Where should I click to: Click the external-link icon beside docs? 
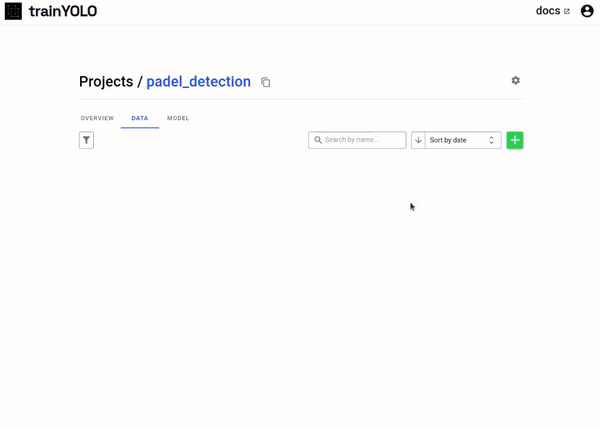point(567,11)
